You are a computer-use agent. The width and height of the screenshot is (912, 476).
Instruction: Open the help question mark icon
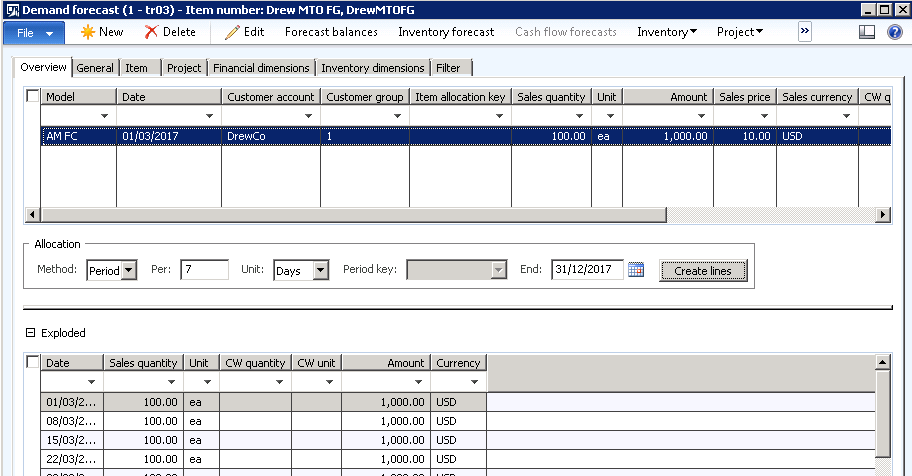point(895,32)
